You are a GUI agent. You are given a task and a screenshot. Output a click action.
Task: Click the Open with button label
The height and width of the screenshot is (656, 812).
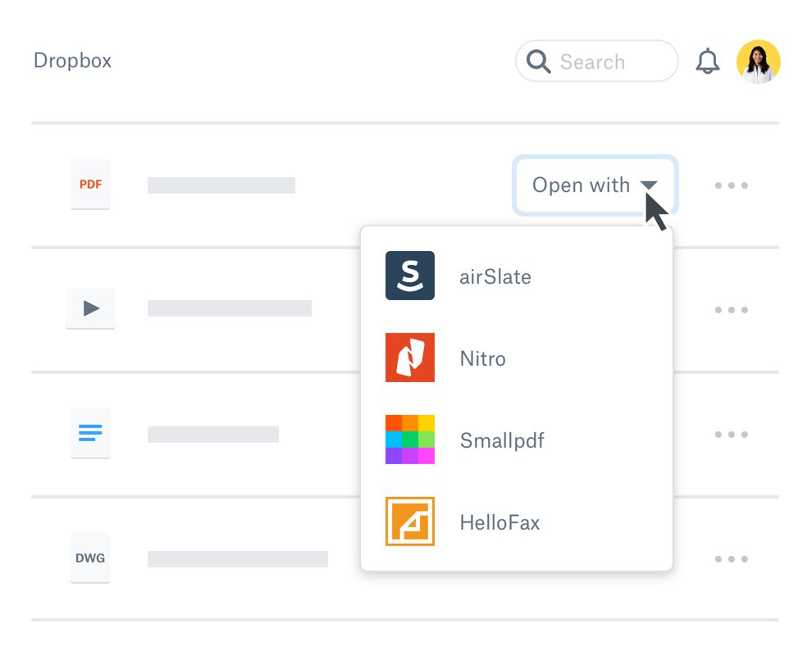tap(581, 185)
